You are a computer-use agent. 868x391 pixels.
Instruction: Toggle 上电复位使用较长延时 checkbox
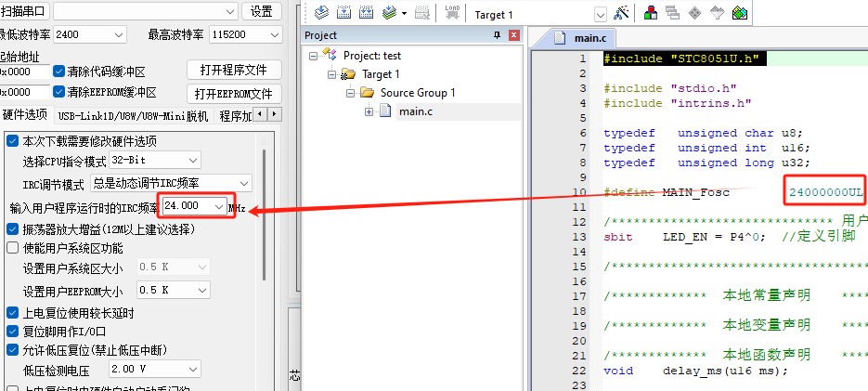point(13,313)
